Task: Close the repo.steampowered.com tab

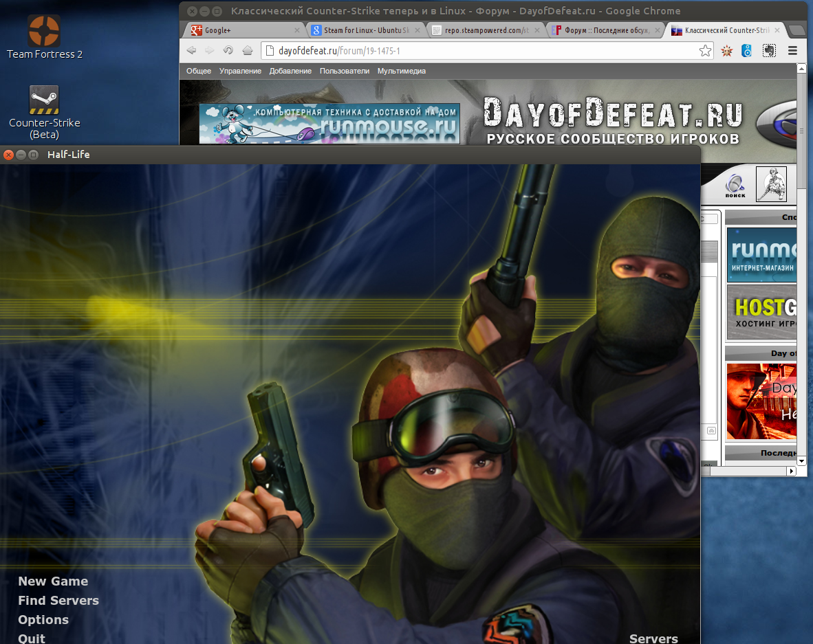Action: click(x=537, y=30)
